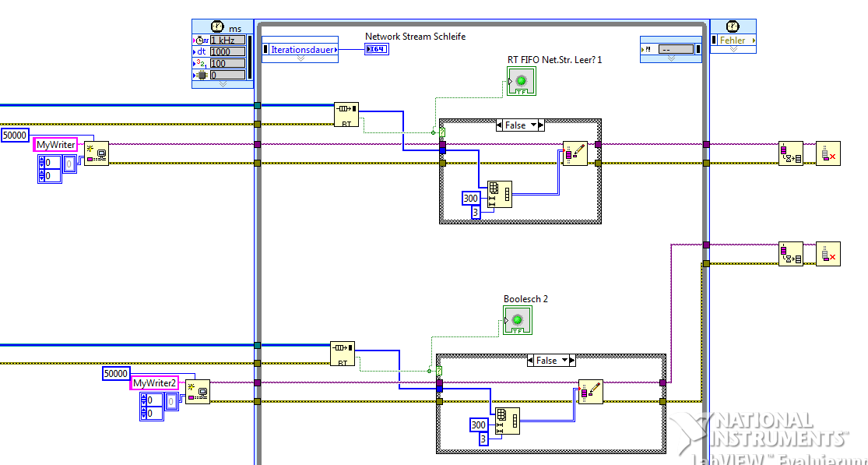Toggle the RT FIFO Net.Str. Leer? 1 boolean indicator

[x=522, y=81]
